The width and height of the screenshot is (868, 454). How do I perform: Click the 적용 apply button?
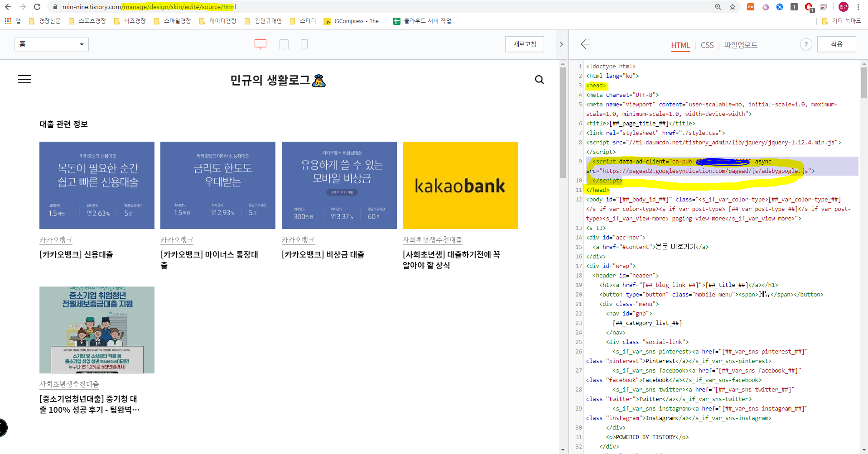pyautogui.click(x=836, y=44)
